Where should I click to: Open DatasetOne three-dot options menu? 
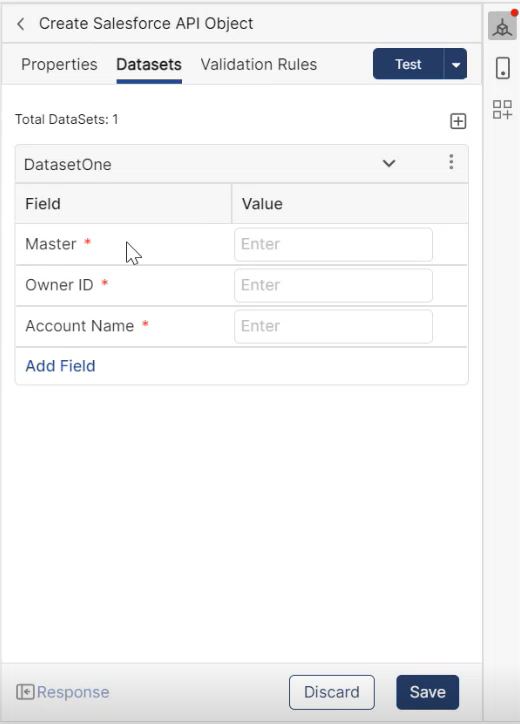coord(451,162)
